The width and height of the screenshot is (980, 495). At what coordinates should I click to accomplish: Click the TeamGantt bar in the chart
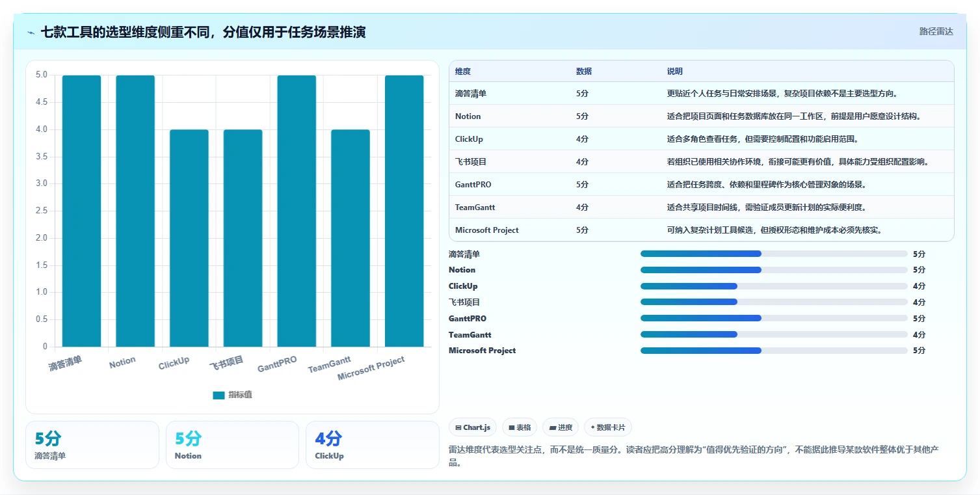351,238
